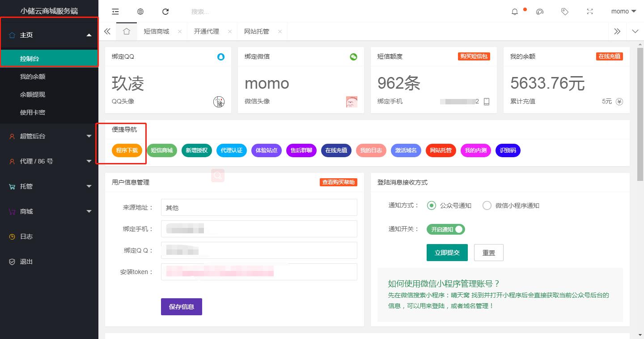Open 使用卡密 in sidebar
This screenshot has height=339, width=644.
point(49,112)
